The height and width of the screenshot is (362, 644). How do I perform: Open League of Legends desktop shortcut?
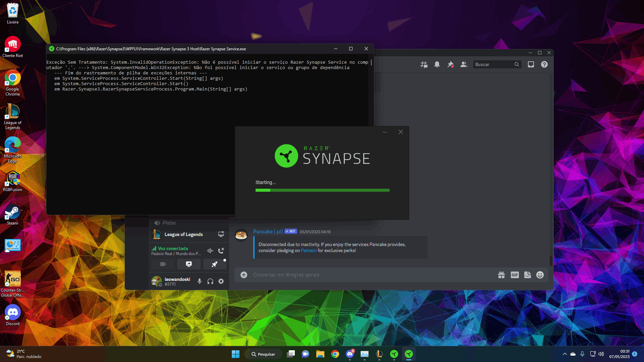[x=13, y=116]
